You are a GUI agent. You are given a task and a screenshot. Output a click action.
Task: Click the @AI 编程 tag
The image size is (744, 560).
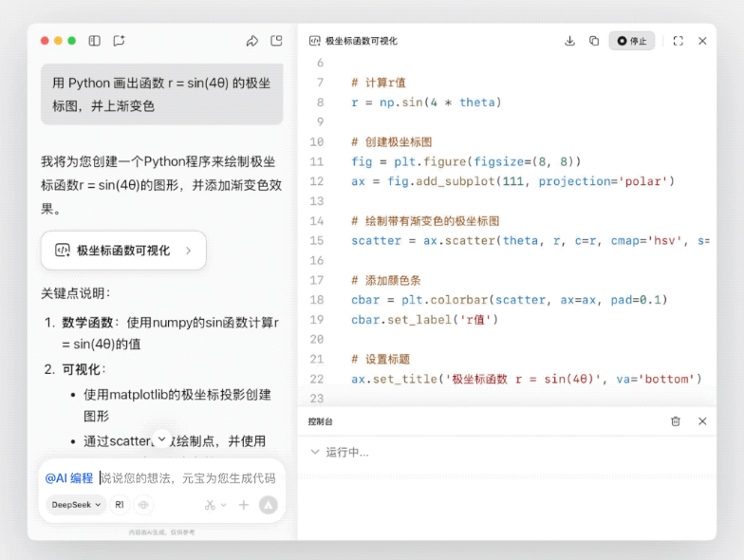69,478
